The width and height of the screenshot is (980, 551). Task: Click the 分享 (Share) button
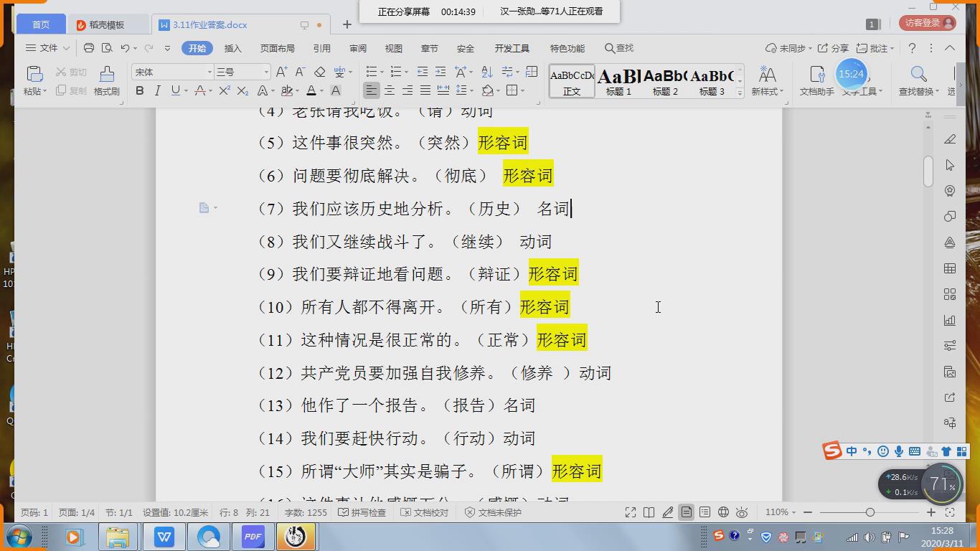(834, 48)
